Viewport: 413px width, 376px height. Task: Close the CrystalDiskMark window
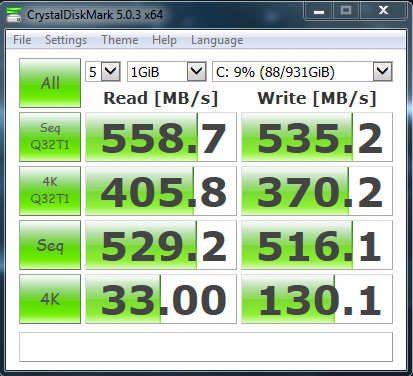pyautogui.click(x=383, y=11)
